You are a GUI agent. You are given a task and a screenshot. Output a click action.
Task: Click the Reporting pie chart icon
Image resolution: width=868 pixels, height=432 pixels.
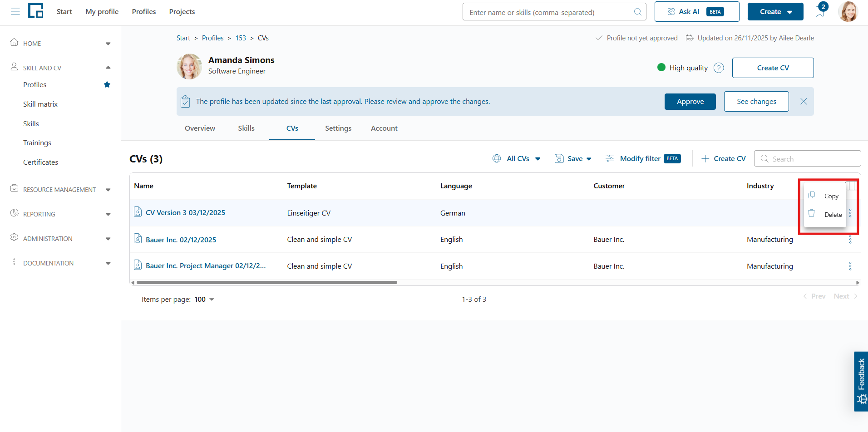click(x=15, y=213)
